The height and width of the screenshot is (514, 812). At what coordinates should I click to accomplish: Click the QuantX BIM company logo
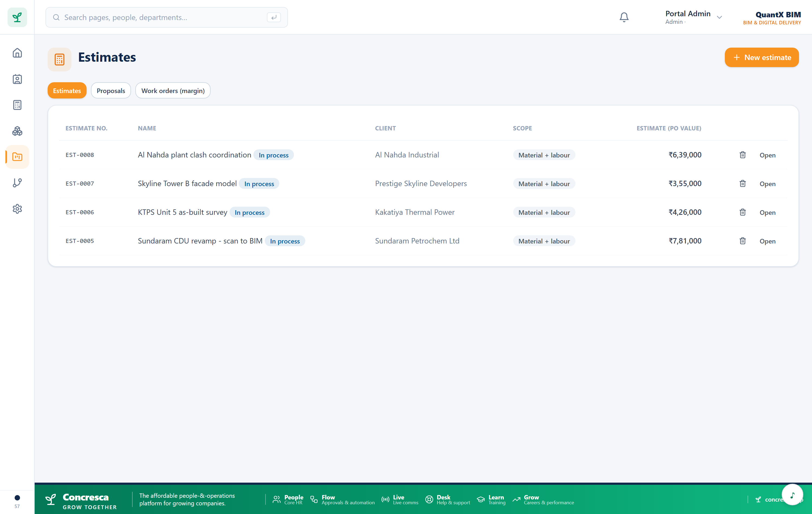click(x=772, y=18)
